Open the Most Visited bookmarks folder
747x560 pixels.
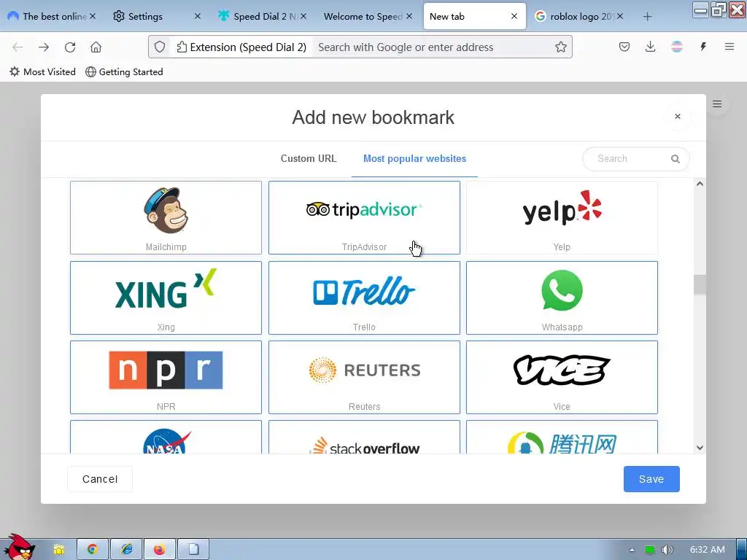[x=42, y=72]
